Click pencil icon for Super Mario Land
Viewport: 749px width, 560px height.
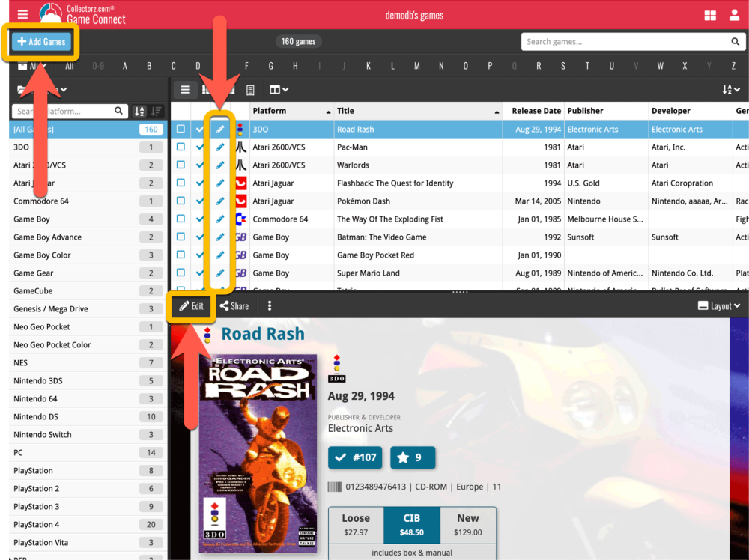[x=219, y=273]
